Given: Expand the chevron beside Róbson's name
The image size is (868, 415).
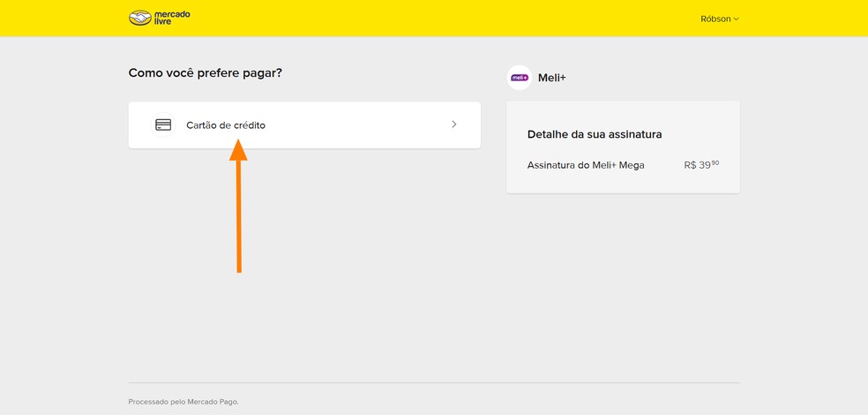Looking at the screenshot, I should coord(737,19).
